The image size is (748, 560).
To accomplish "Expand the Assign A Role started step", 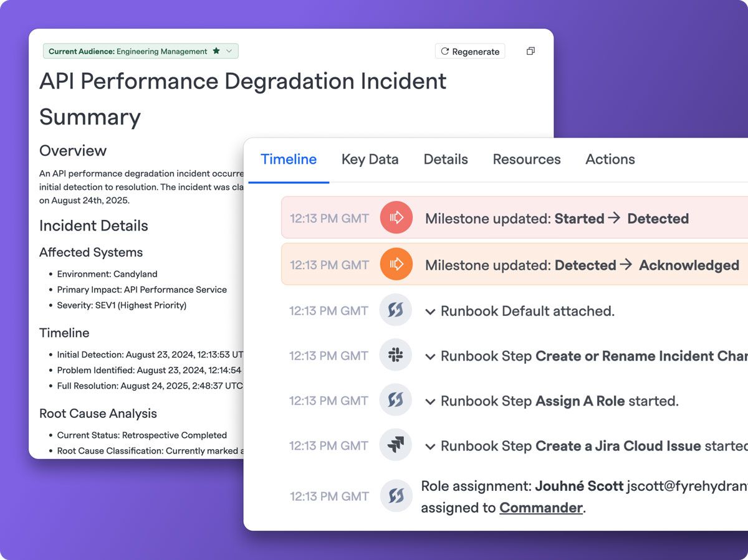I will [430, 402].
